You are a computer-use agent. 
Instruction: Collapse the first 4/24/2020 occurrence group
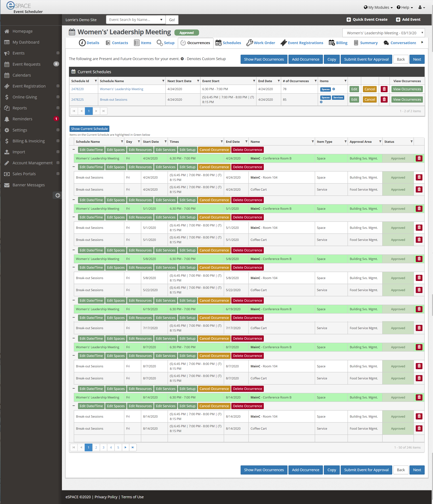click(x=74, y=150)
